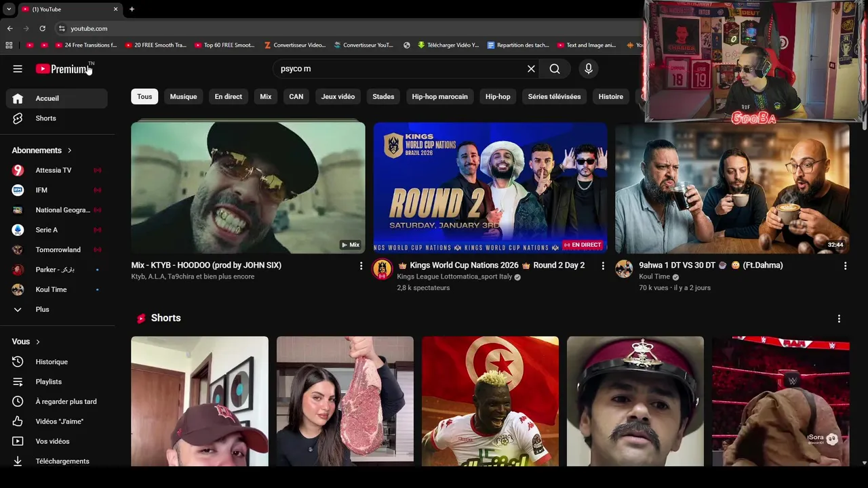
Task: Open 'Vidéos "J'aime"' liked videos
Action: pyautogui.click(x=57, y=422)
